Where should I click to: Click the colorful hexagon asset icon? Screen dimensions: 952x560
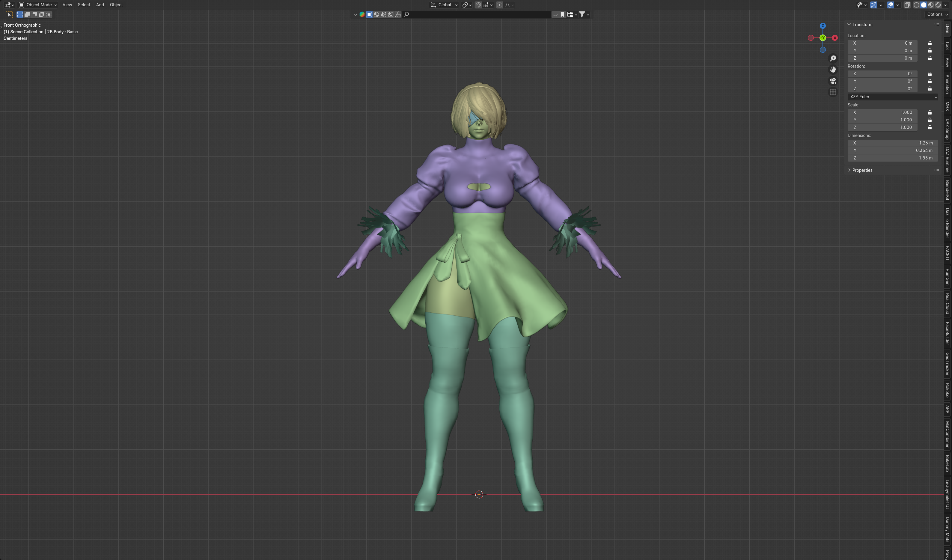pyautogui.click(x=362, y=15)
